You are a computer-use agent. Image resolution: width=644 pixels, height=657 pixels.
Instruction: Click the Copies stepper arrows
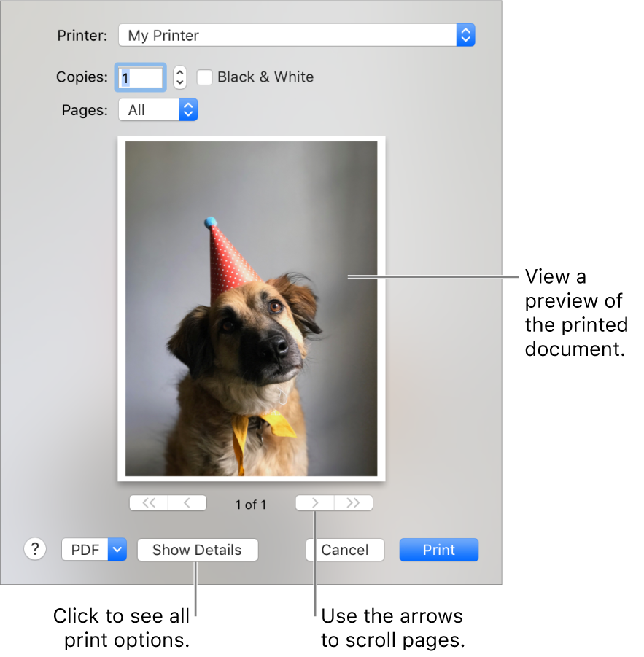pyautogui.click(x=179, y=77)
